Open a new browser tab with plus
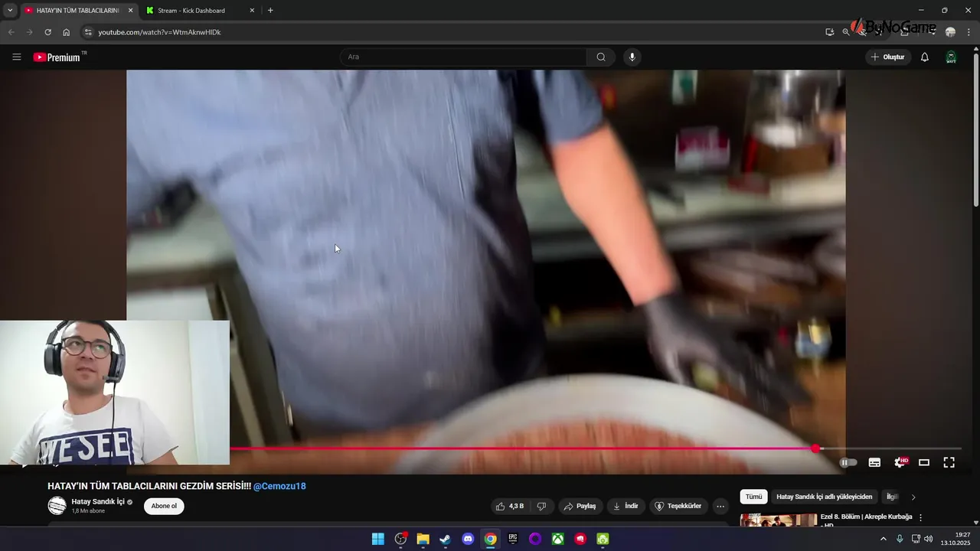Image resolution: width=980 pixels, height=551 pixels. click(270, 11)
